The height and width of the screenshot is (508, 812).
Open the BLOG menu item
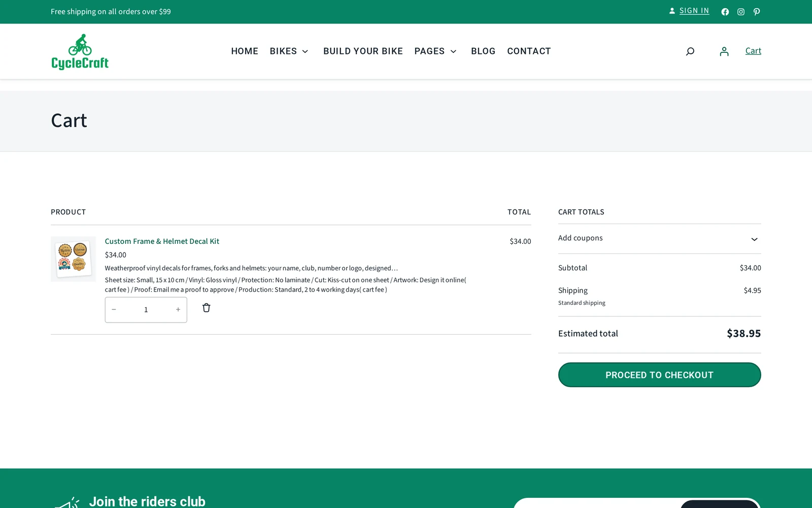[483, 51]
